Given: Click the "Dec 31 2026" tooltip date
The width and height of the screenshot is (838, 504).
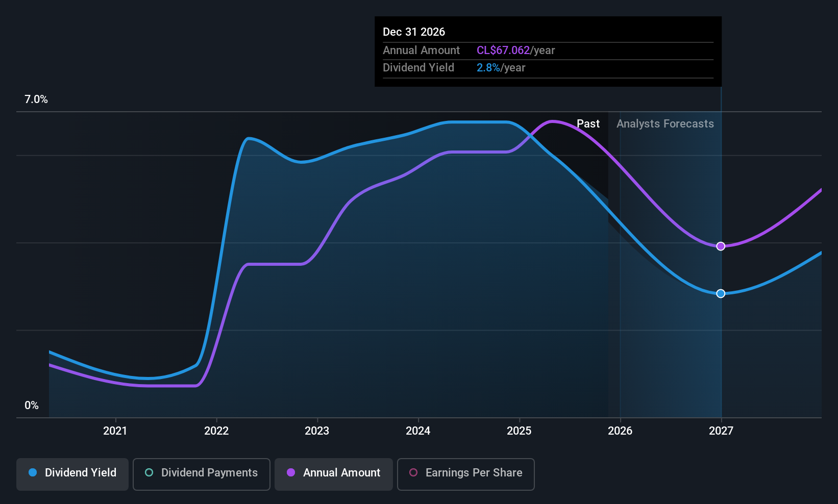Looking at the screenshot, I should [x=414, y=32].
